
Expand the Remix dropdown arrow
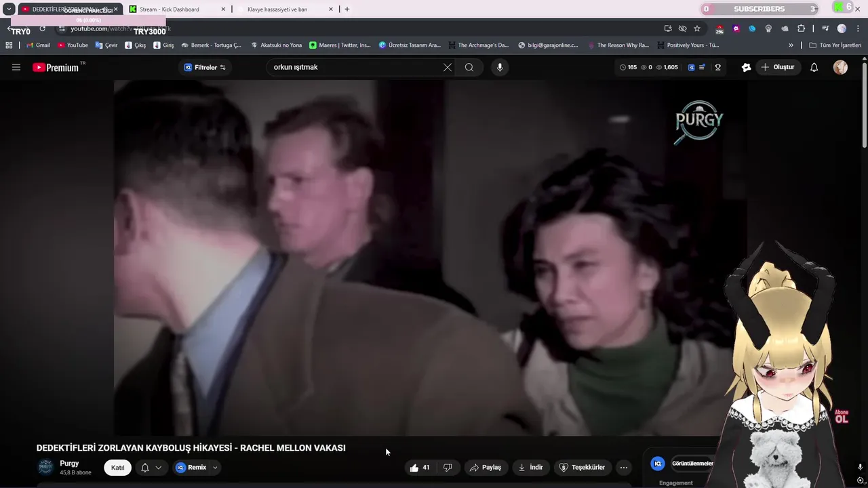[215, 468]
